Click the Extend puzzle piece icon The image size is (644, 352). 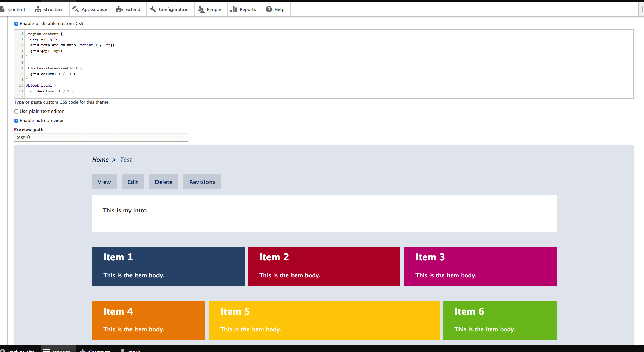pyautogui.click(x=120, y=9)
